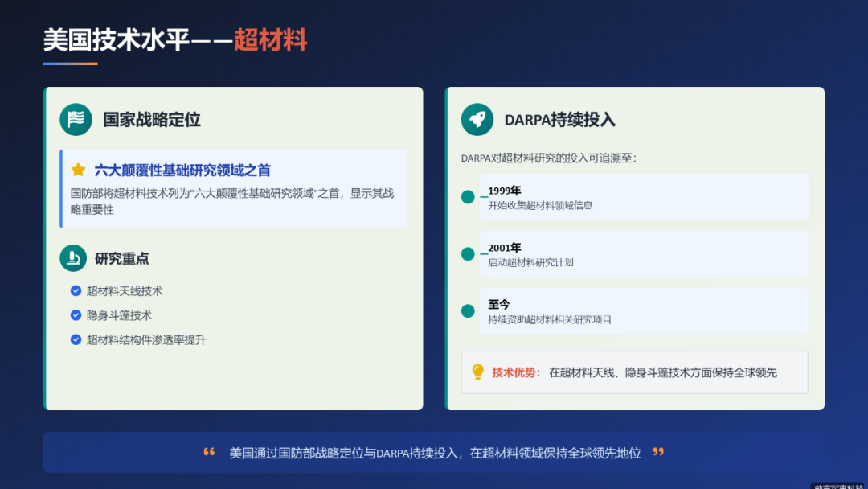Select the teal dot beside 至今
This screenshot has width=868, height=489.
[x=467, y=310]
